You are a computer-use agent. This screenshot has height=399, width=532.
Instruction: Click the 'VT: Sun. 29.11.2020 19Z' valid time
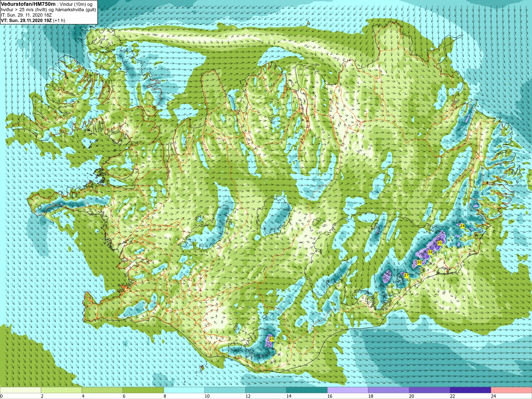(x=25, y=20)
